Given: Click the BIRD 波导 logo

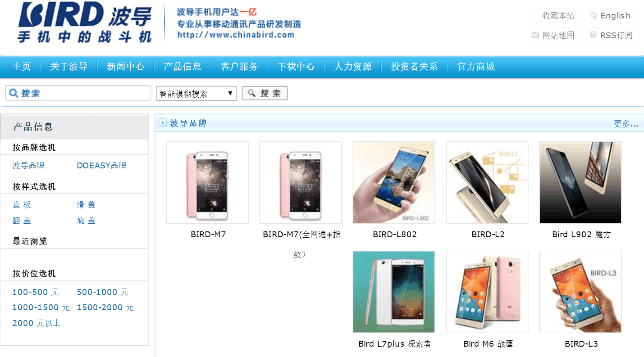Looking at the screenshot, I should click(x=85, y=22).
